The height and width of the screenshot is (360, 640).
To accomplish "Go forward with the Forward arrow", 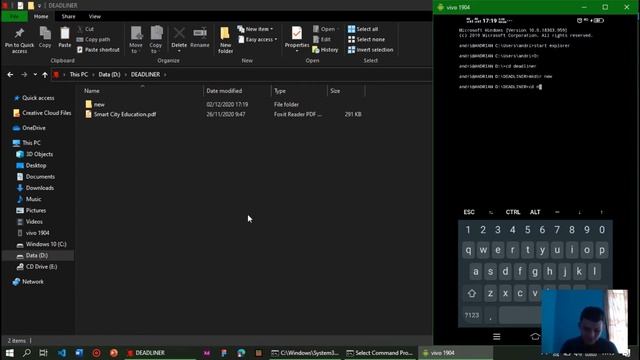I will point(24,75).
